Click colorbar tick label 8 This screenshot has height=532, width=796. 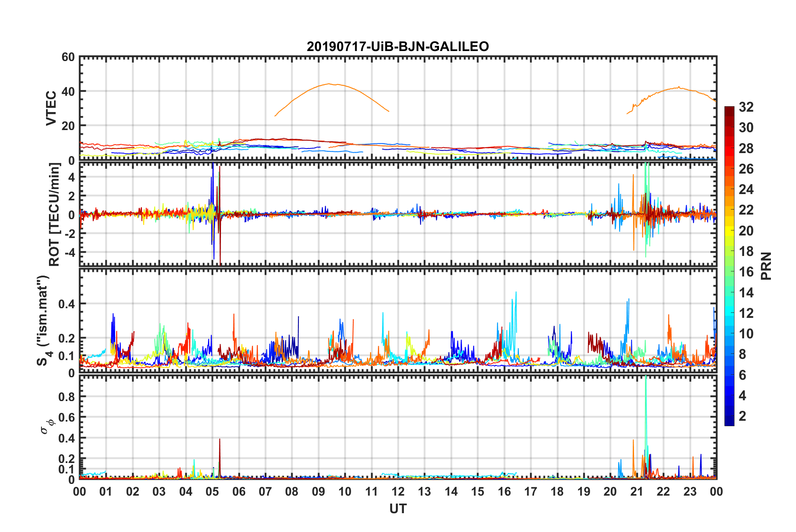pyautogui.click(x=742, y=354)
